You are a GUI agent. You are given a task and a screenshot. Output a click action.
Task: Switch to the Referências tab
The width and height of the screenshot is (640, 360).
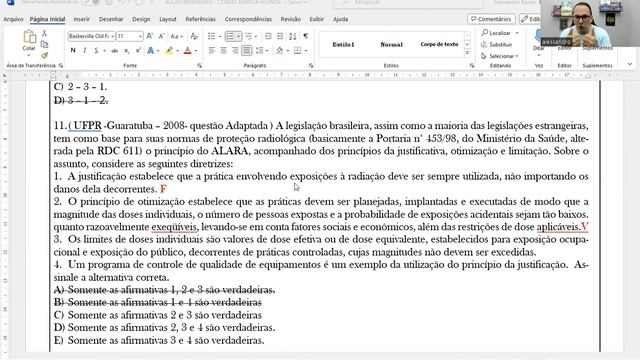[200, 19]
